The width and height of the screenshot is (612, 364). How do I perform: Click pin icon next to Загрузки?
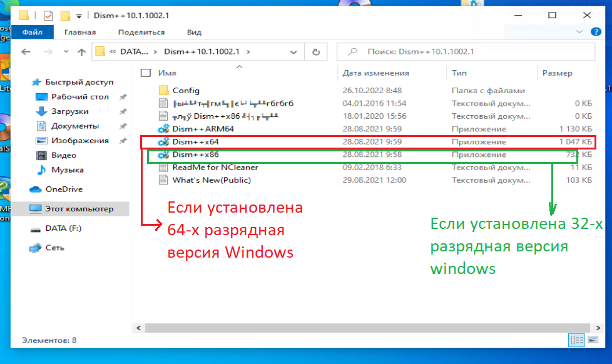tap(123, 111)
